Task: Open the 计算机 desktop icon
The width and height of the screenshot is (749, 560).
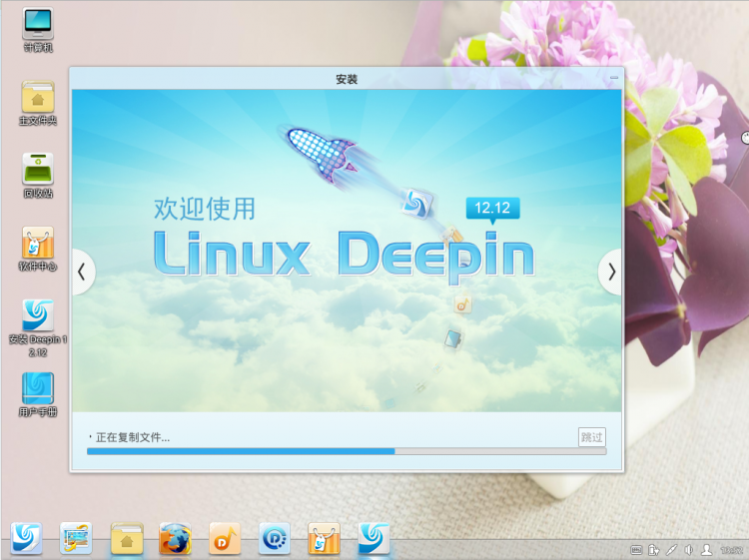Action: [38, 30]
